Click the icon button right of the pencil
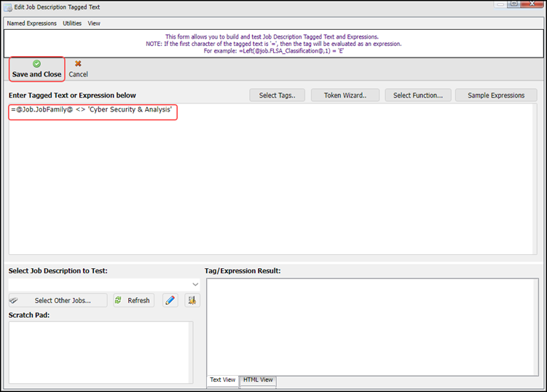The width and height of the screenshot is (547, 392). click(192, 300)
